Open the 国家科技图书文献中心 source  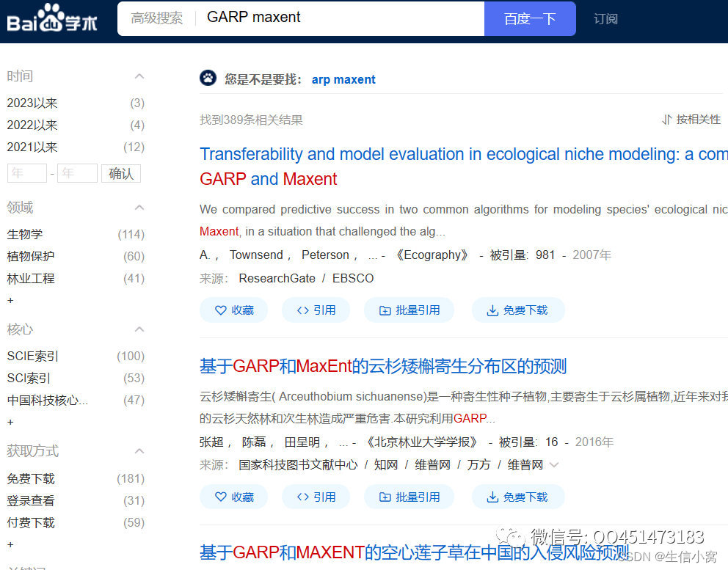(x=298, y=464)
